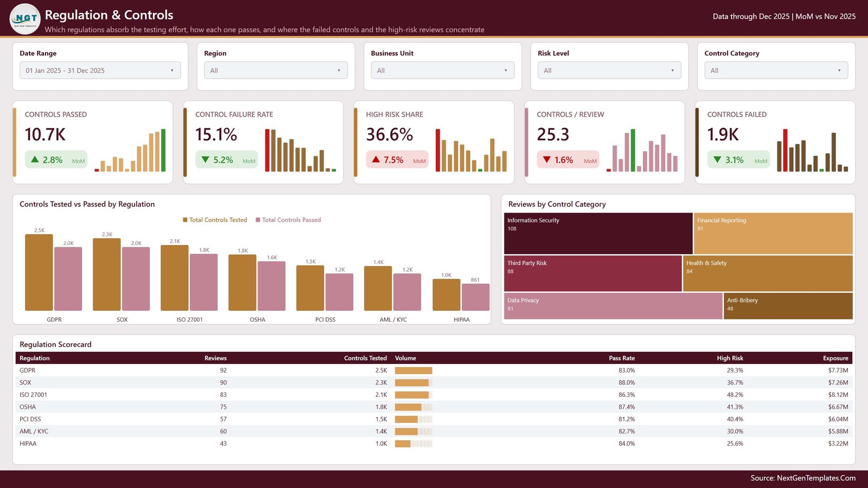Click the OSHA axis label in bar chart
The image size is (868, 488).
[258, 319]
